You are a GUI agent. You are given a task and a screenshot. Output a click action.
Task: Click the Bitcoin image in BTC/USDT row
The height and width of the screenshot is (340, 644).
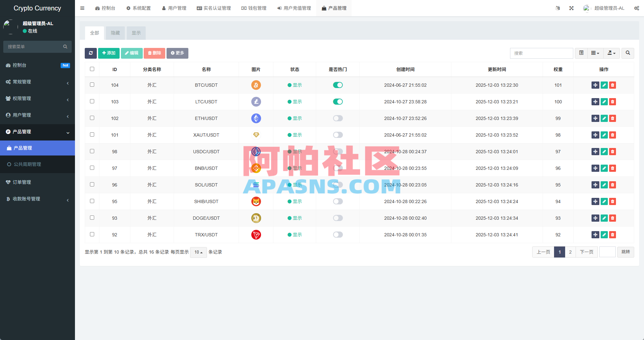[256, 85]
